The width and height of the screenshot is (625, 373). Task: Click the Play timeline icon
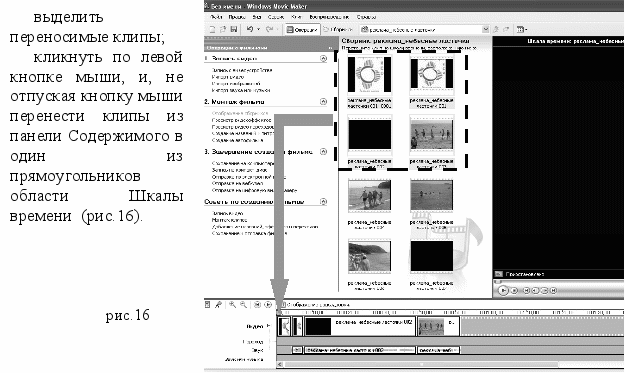point(268,305)
